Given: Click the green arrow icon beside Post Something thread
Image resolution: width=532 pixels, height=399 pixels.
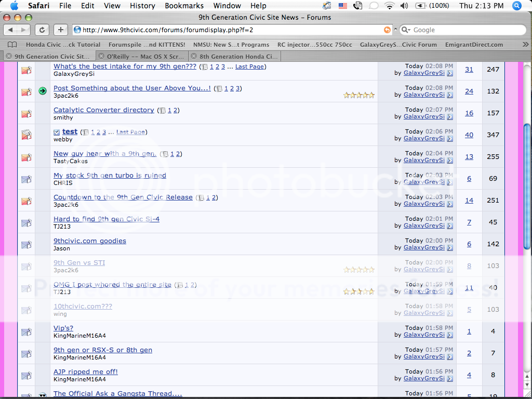Looking at the screenshot, I should click(43, 91).
